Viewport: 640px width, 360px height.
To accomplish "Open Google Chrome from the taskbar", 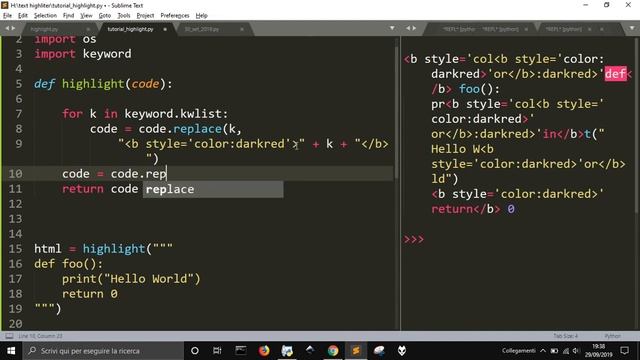I will pyautogui.click(x=333, y=351).
